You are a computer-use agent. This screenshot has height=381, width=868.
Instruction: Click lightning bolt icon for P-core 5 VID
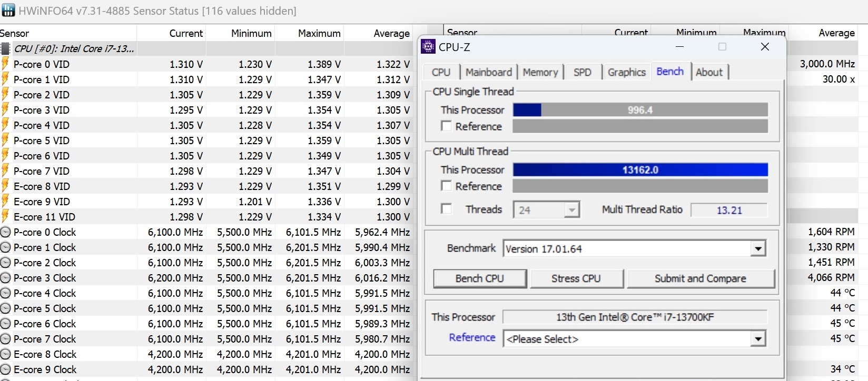click(x=5, y=141)
